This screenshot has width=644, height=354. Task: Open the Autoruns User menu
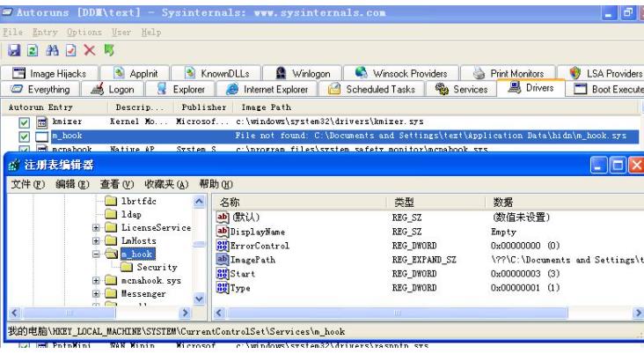click(x=121, y=32)
